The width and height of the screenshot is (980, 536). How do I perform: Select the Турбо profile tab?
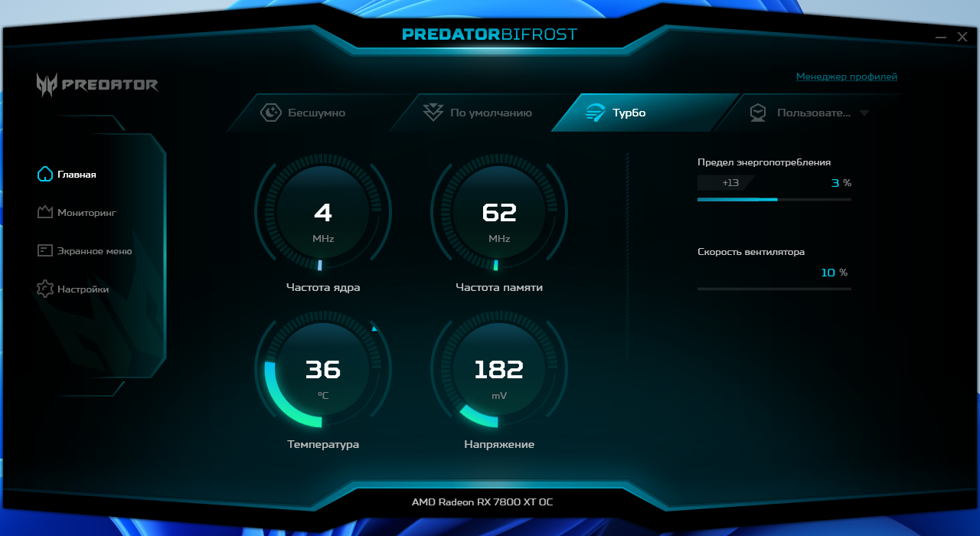(645, 113)
